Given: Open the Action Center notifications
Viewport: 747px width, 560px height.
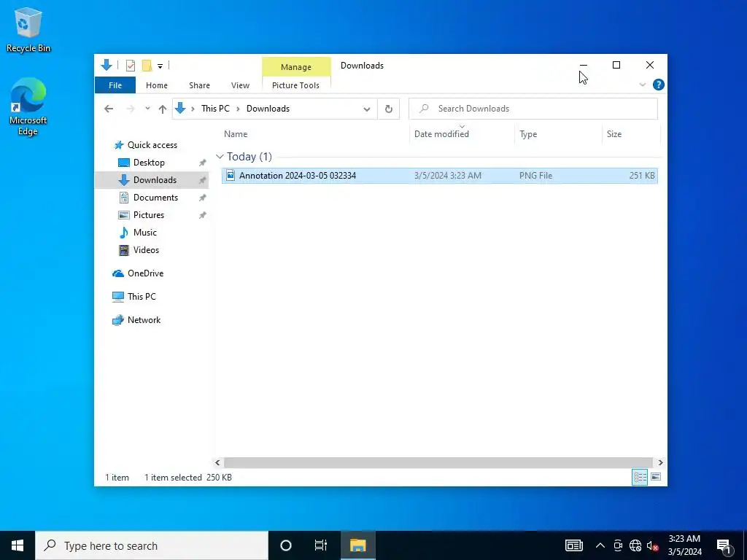Looking at the screenshot, I should click(724, 545).
